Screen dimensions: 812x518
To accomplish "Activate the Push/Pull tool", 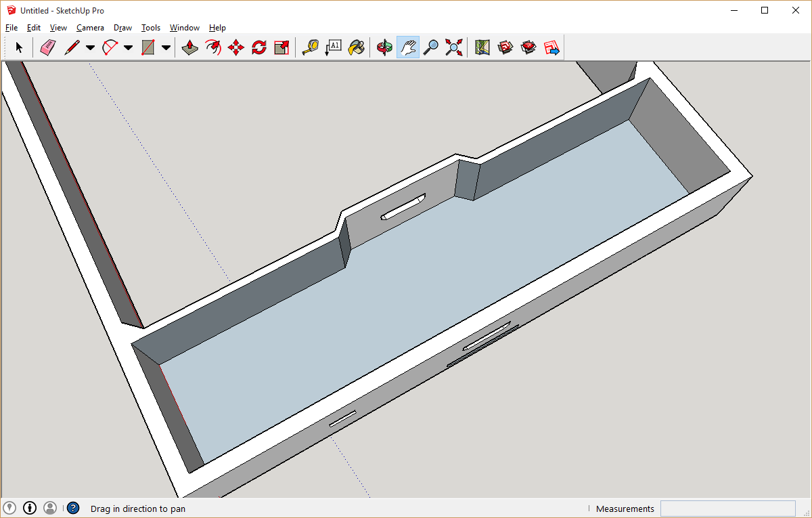I will pyautogui.click(x=190, y=47).
